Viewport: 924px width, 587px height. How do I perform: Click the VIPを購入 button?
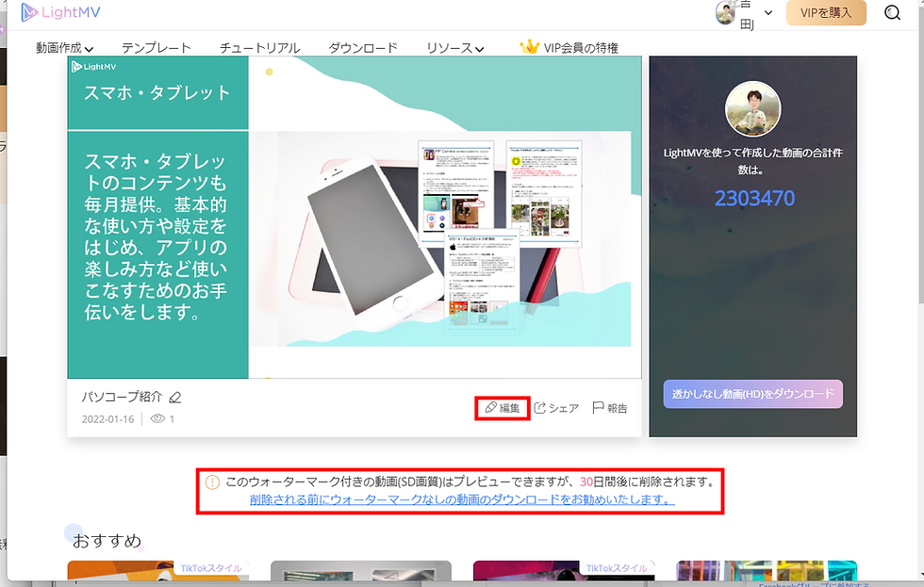coord(826,12)
